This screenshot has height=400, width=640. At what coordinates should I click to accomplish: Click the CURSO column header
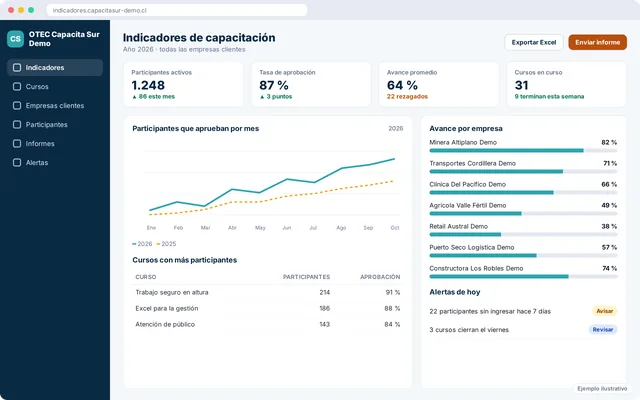(146, 277)
